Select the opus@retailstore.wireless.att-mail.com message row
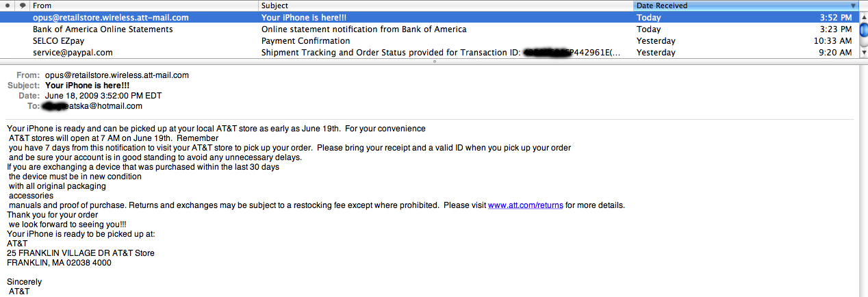 (429, 18)
